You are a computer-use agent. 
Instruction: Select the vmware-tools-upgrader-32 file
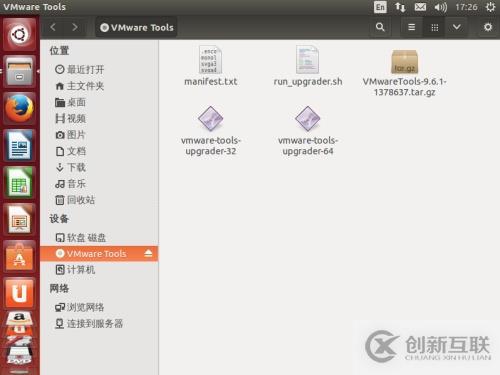point(211,131)
